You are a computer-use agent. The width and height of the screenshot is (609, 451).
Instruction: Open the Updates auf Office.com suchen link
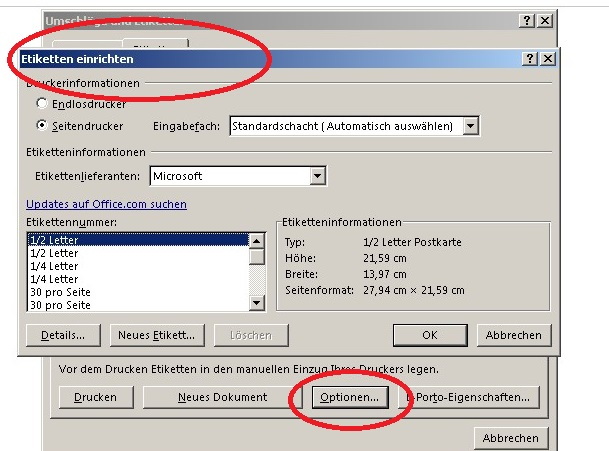[x=106, y=204]
